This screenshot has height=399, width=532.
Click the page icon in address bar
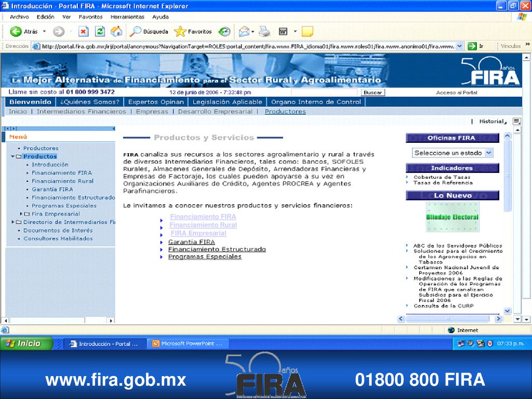[36, 46]
